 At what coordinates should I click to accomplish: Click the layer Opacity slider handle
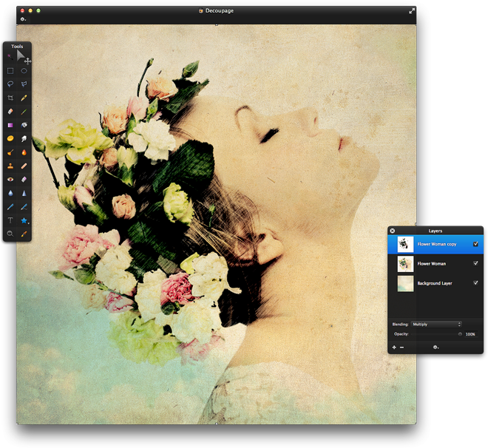[460, 334]
